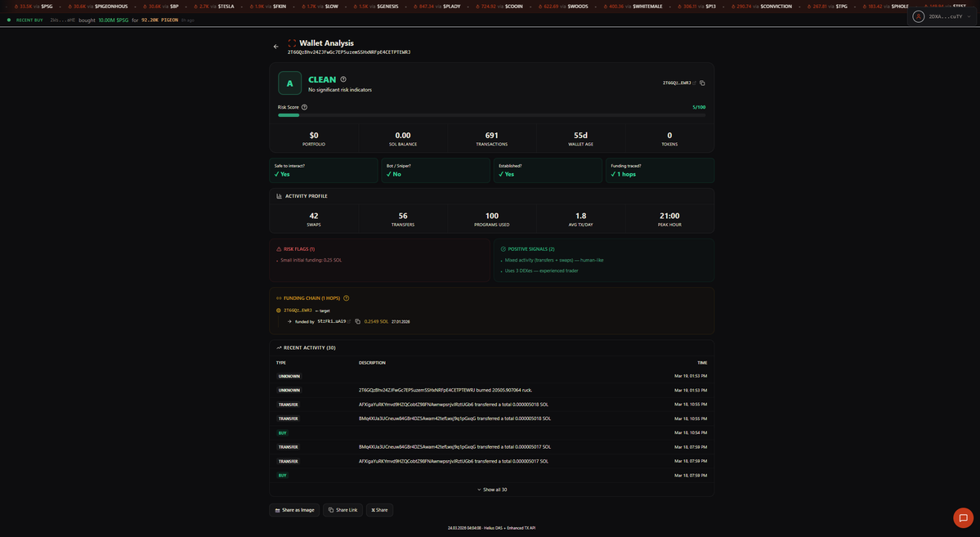This screenshot has width=980, height=537.
Task: Open the help icon next to CLEAN
Action: (x=343, y=79)
